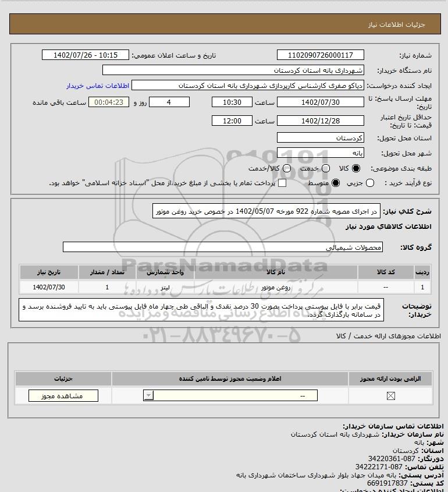Click the شرح کلی نیاز description field
The width and height of the screenshot is (448, 492).
coord(266,211)
